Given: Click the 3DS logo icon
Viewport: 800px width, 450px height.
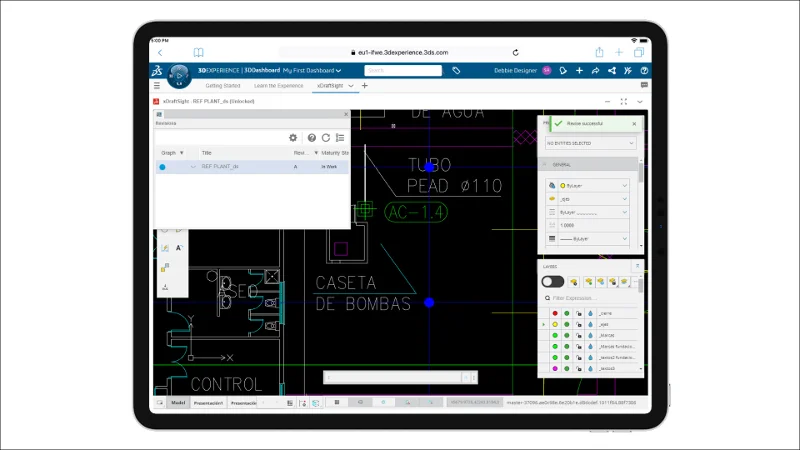Looking at the screenshot, I should pyautogui.click(x=157, y=70).
